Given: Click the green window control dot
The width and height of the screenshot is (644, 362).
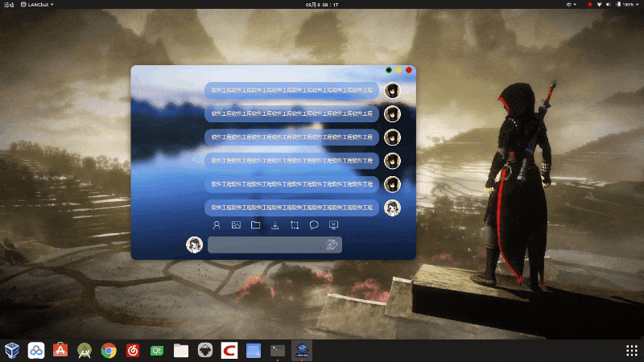Looking at the screenshot, I should point(389,70).
